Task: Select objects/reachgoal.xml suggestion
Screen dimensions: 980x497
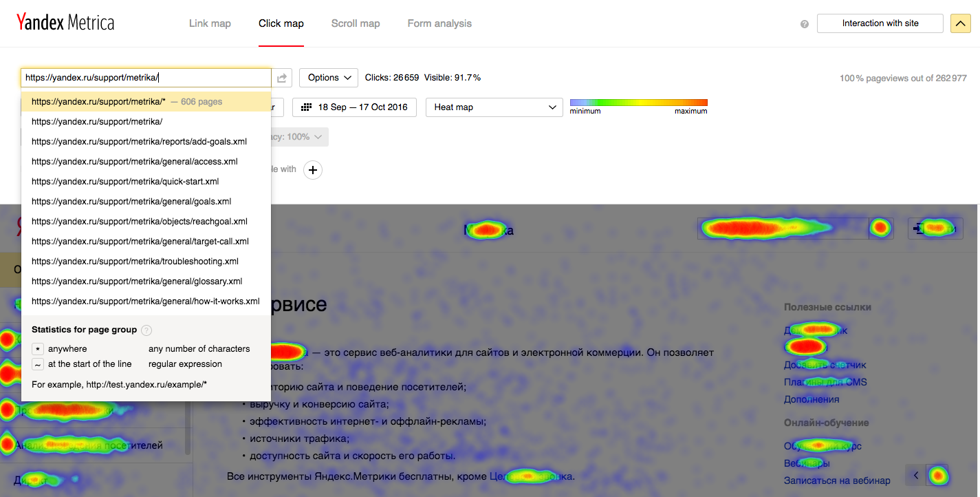Action: (x=146, y=222)
